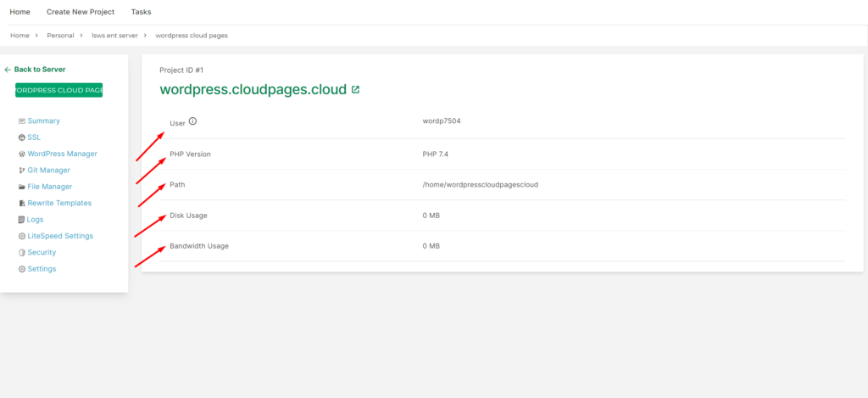Navigate to Personal in breadcrumb
This screenshot has width=868, height=398.
click(x=60, y=36)
